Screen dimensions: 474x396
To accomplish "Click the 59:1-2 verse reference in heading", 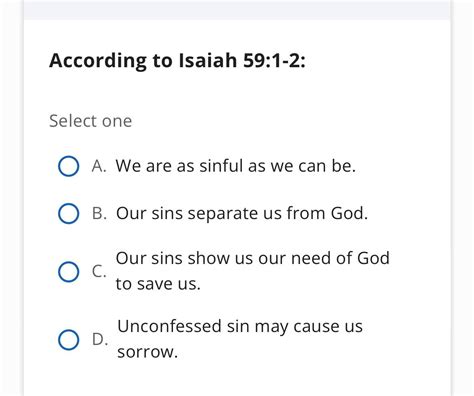I will coord(274,61).
